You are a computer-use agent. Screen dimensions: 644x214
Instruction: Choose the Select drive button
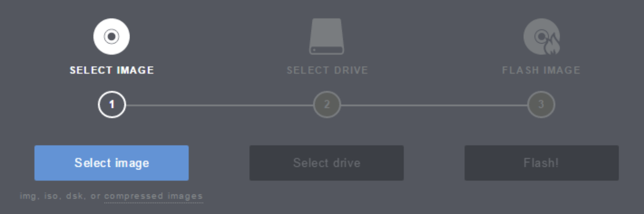[x=327, y=163]
